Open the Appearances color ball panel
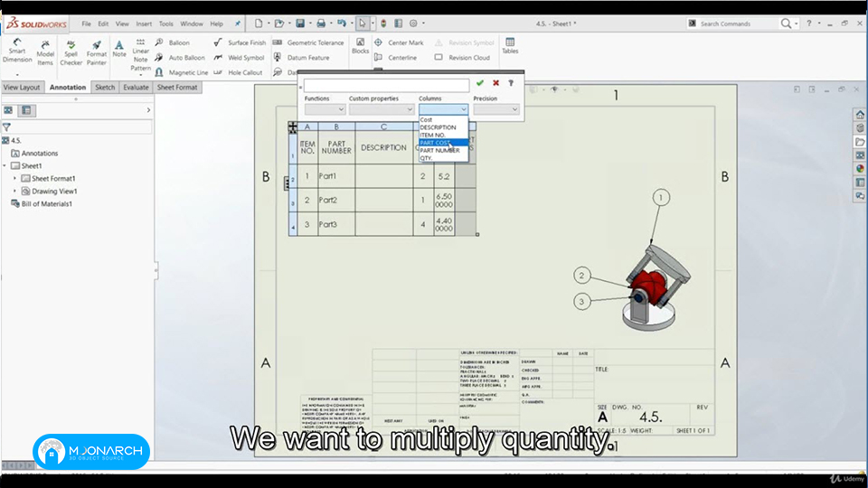 [860, 169]
